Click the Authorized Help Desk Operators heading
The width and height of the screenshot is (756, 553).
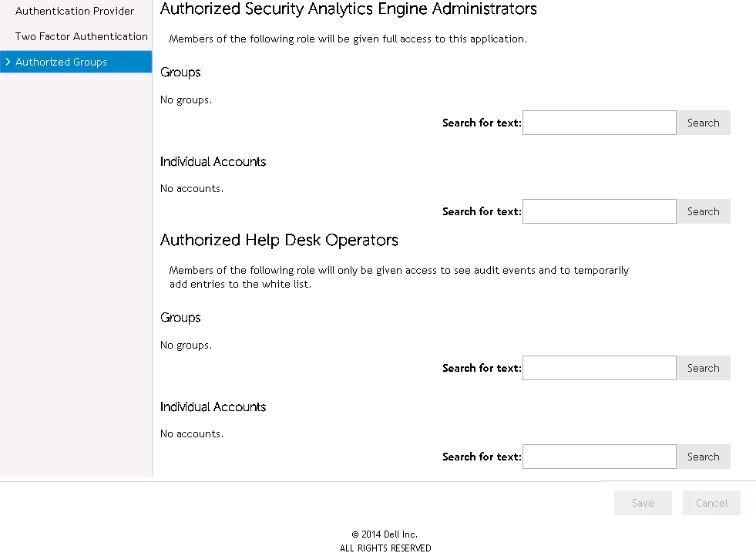click(279, 240)
